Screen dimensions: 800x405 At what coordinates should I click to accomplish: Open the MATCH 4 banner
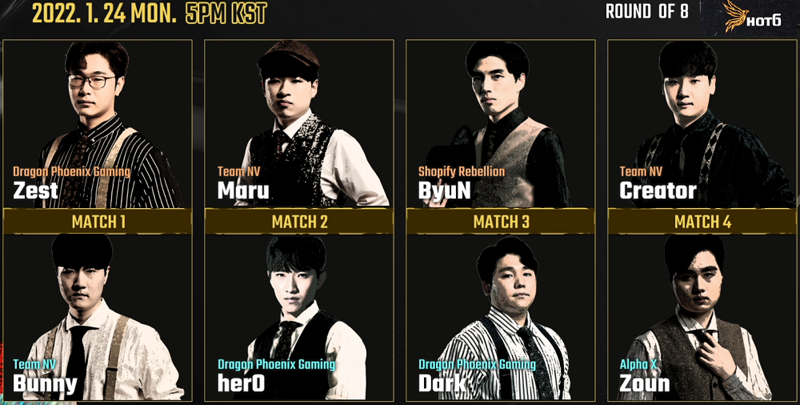[702, 221]
